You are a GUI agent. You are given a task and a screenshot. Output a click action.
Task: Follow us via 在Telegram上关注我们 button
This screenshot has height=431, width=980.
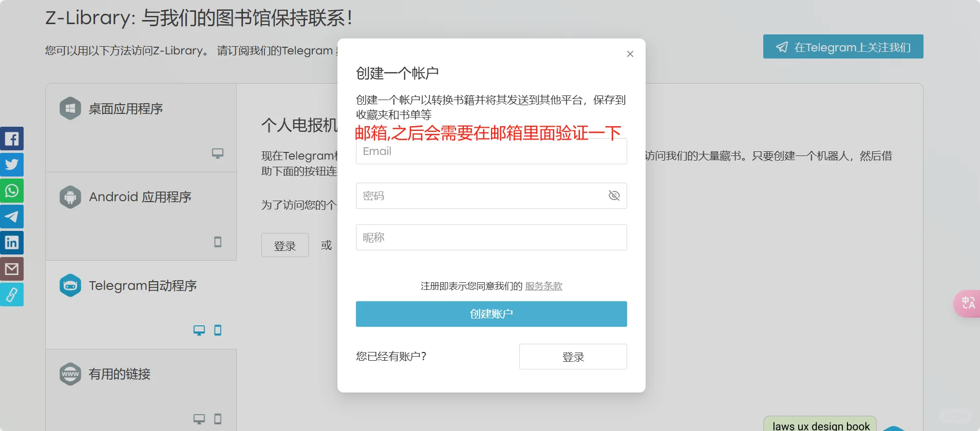tap(843, 47)
